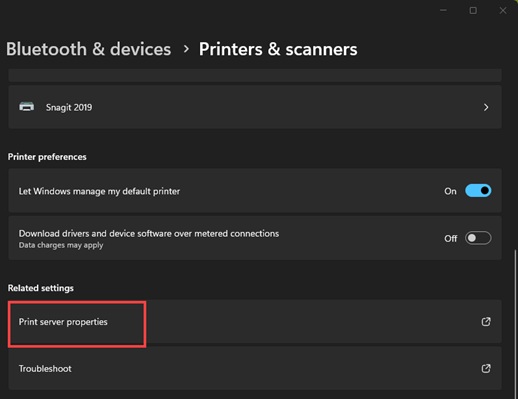
Task: Click the Printers & scanners heading
Action: point(278,49)
